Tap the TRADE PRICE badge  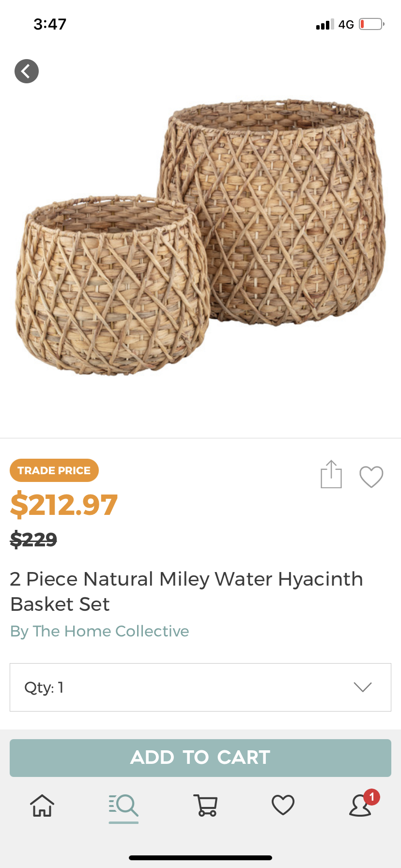coord(54,470)
